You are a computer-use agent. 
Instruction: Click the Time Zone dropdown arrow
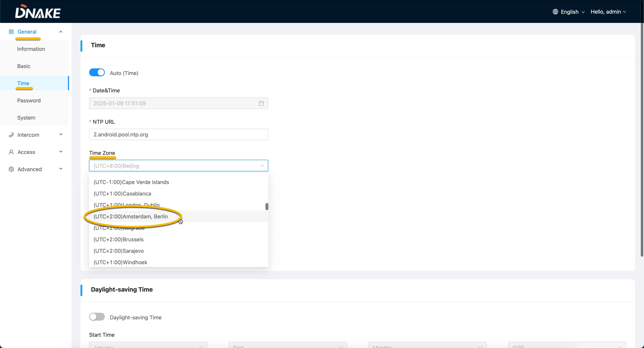click(262, 166)
